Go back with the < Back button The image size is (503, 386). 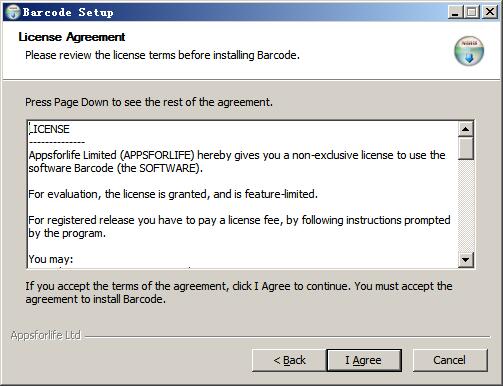(x=289, y=360)
